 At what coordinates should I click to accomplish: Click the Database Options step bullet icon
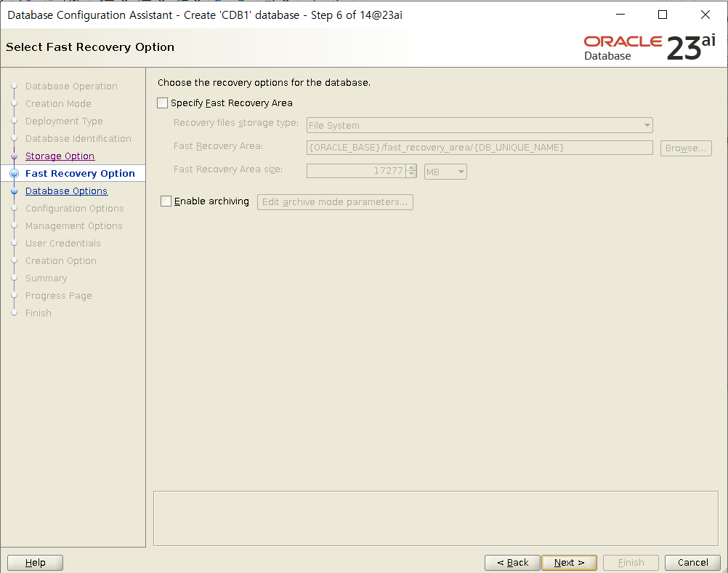click(x=14, y=191)
